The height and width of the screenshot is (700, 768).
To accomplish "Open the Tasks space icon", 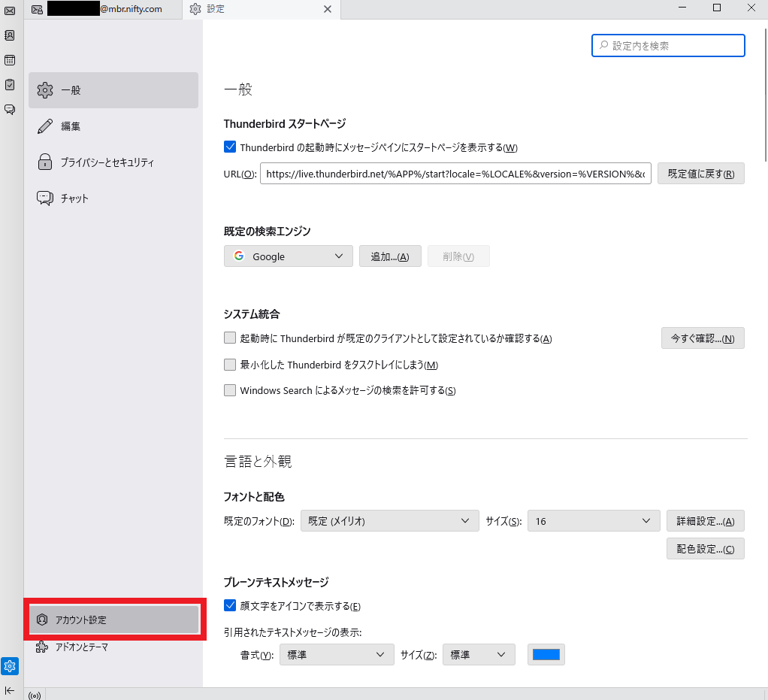I will 10,84.
